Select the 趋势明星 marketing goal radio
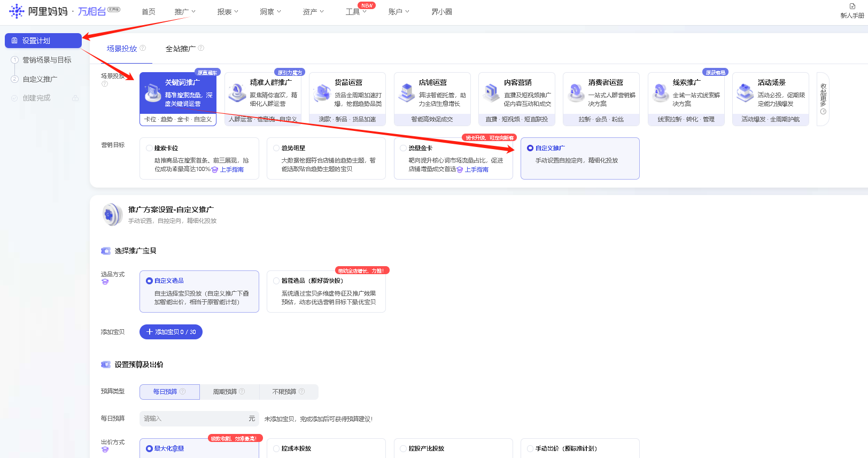This screenshot has width=868, height=458. pyautogui.click(x=276, y=148)
